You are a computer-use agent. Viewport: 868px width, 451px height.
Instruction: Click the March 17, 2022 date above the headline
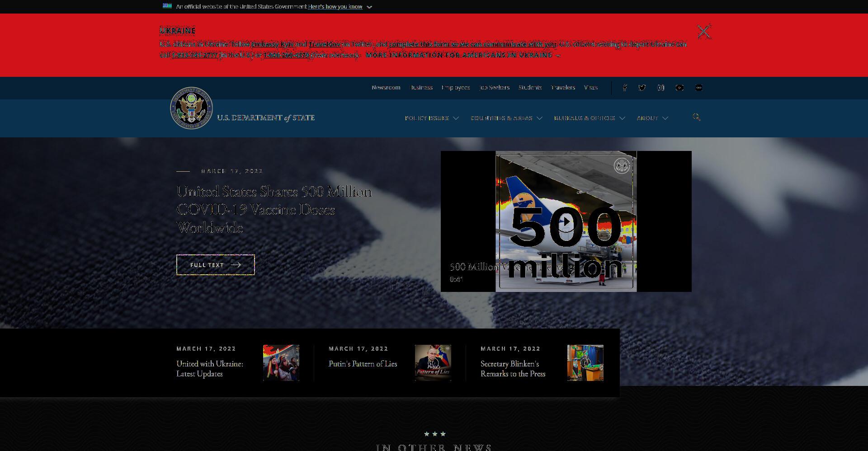click(232, 171)
